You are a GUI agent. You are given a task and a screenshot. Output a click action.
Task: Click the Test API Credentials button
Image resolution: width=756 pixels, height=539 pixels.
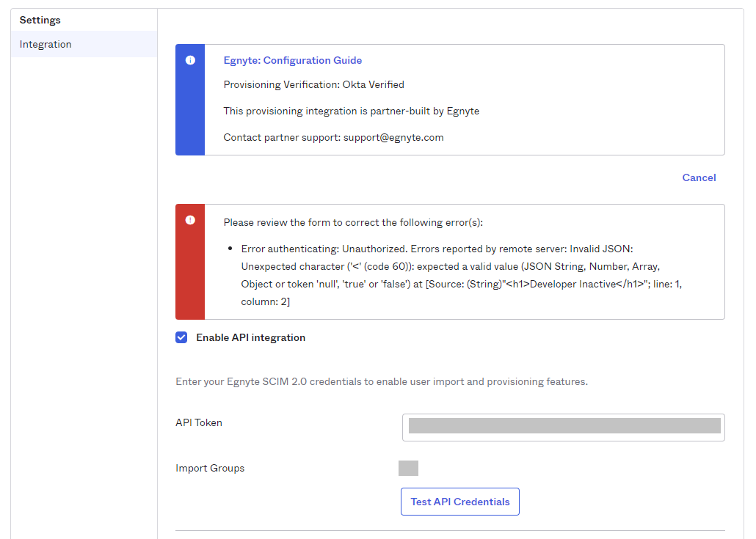coord(459,502)
